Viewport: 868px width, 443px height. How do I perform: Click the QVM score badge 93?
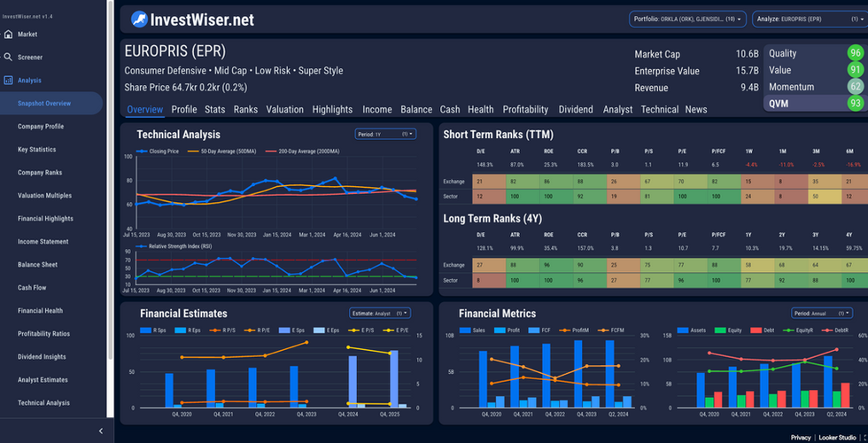[856, 104]
